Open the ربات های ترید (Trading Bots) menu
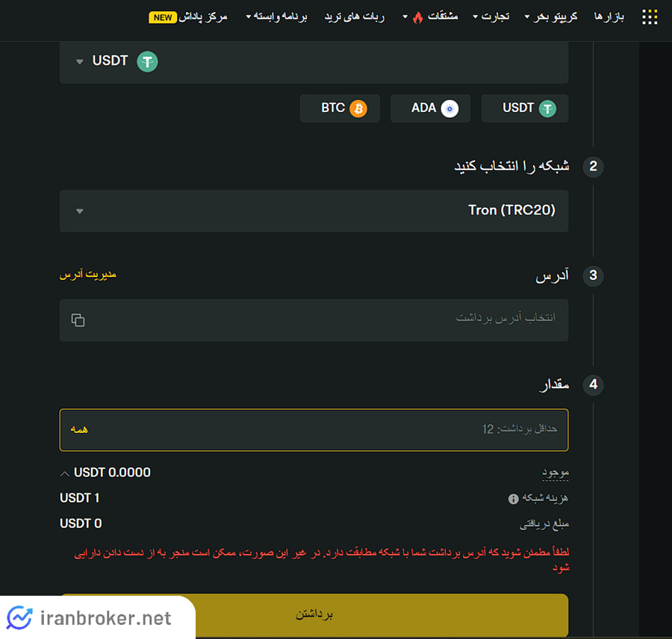The width and height of the screenshot is (672, 639). coord(355,16)
